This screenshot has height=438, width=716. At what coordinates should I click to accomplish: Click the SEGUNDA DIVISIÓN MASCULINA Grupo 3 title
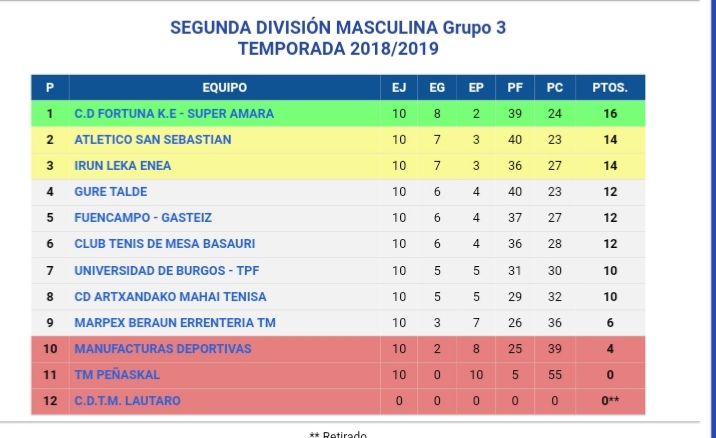click(338, 27)
